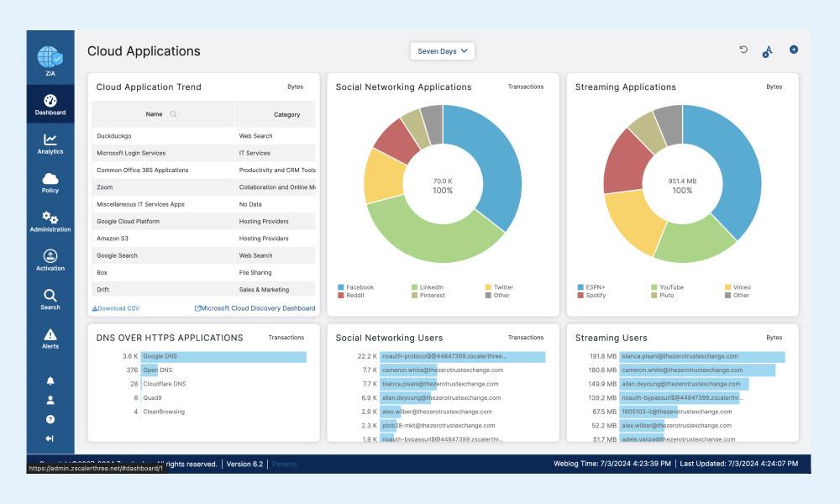Select the Dashboard item in the sidebar
This screenshot has height=504, width=840.
tap(50, 104)
